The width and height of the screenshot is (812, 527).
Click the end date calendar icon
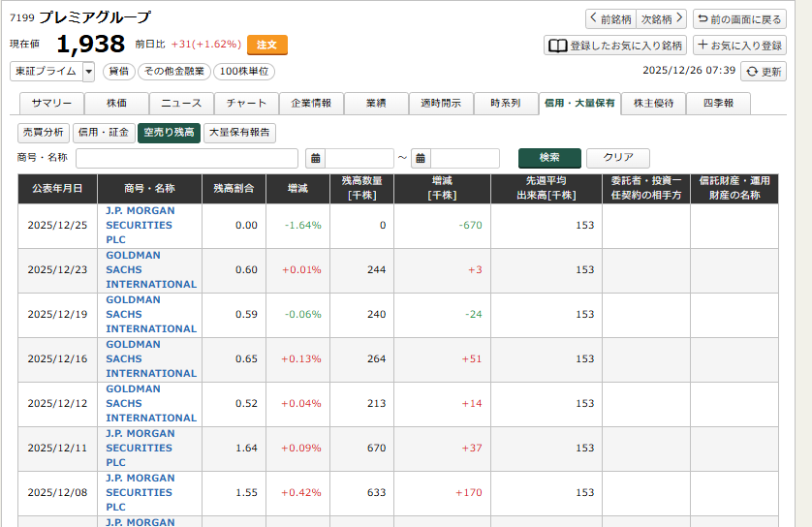421,159
